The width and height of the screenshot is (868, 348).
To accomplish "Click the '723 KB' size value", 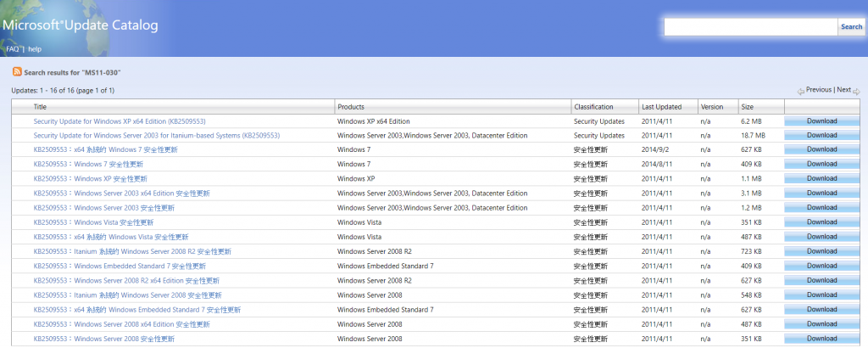I will (x=751, y=251).
